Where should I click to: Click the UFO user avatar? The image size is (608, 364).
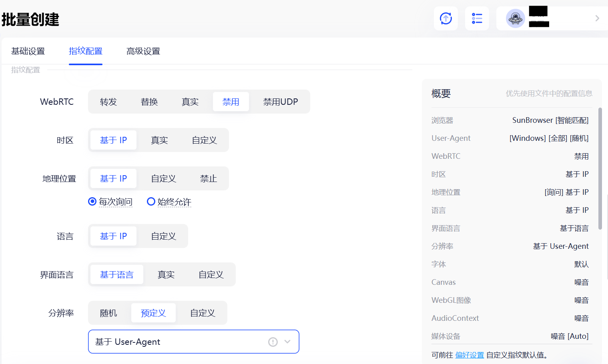(516, 18)
